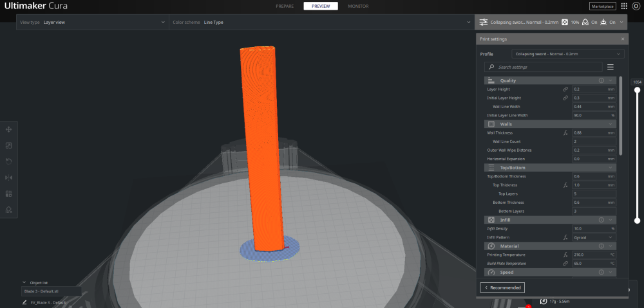
Task: Toggle the Initial Layer Height link icon
Action: [x=565, y=98]
